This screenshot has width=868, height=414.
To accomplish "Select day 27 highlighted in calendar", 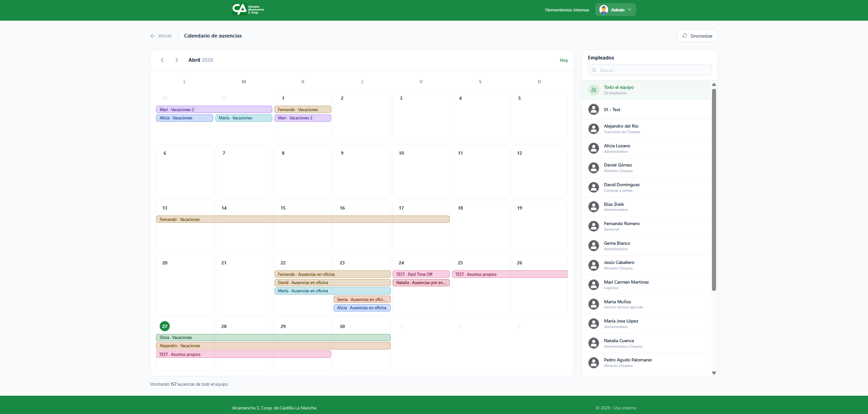I will [165, 326].
